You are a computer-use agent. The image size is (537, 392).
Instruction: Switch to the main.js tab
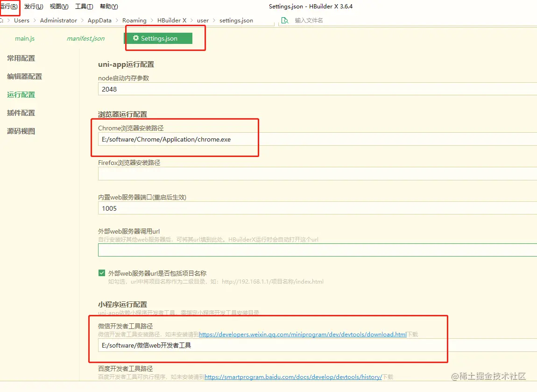(25, 38)
